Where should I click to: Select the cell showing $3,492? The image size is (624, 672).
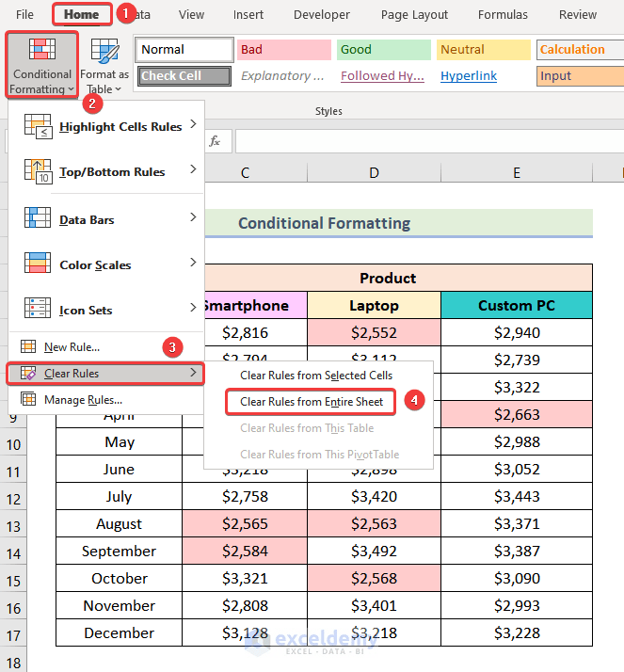375,552
